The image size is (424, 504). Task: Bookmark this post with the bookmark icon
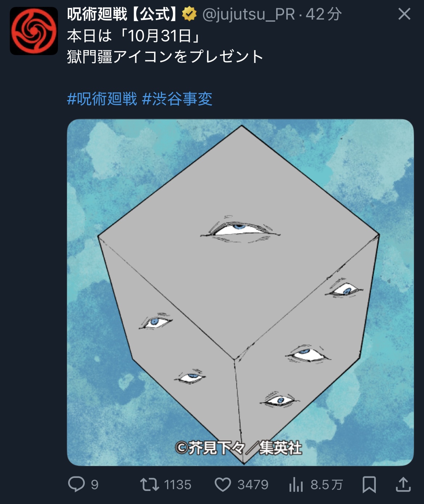coord(369,484)
